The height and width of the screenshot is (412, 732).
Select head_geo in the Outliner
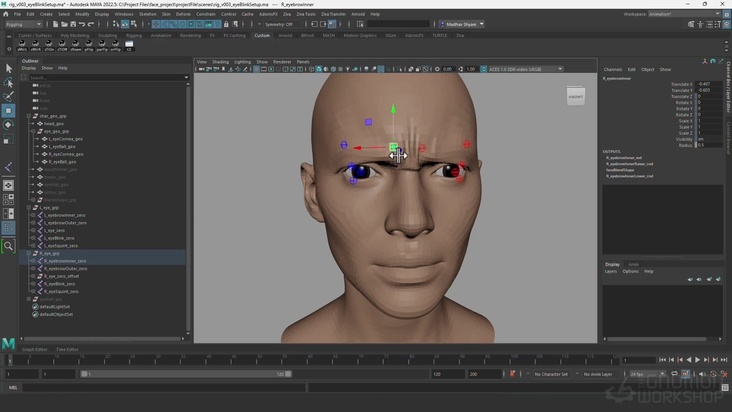[x=54, y=124]
